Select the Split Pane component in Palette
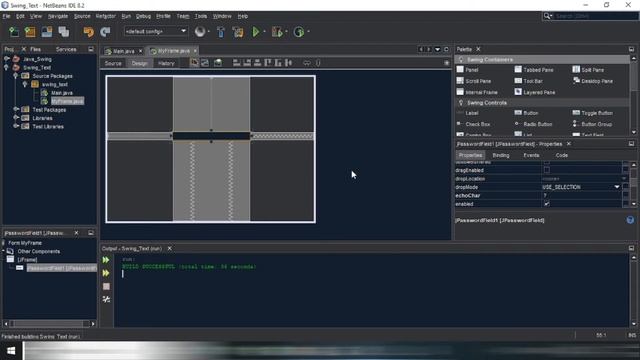Viewport: 640px width, 360px height. pyautogui.click(x=588, y=70)
